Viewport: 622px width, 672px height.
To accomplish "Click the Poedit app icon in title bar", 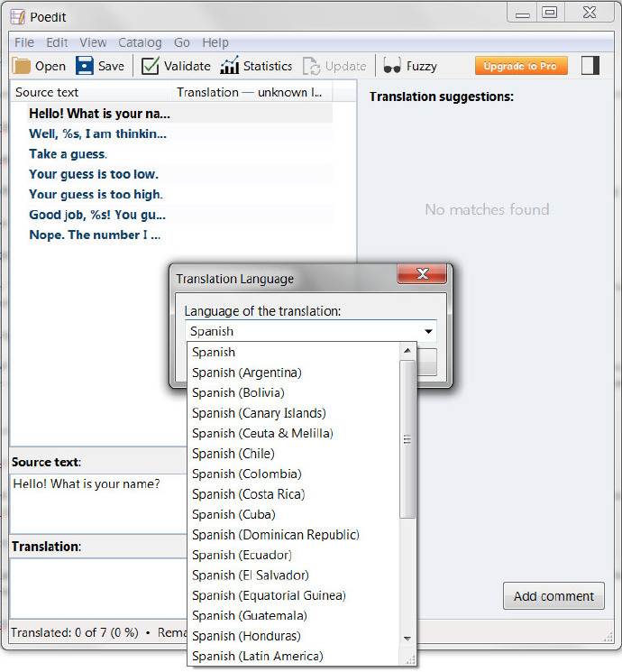I will [17, 17].
